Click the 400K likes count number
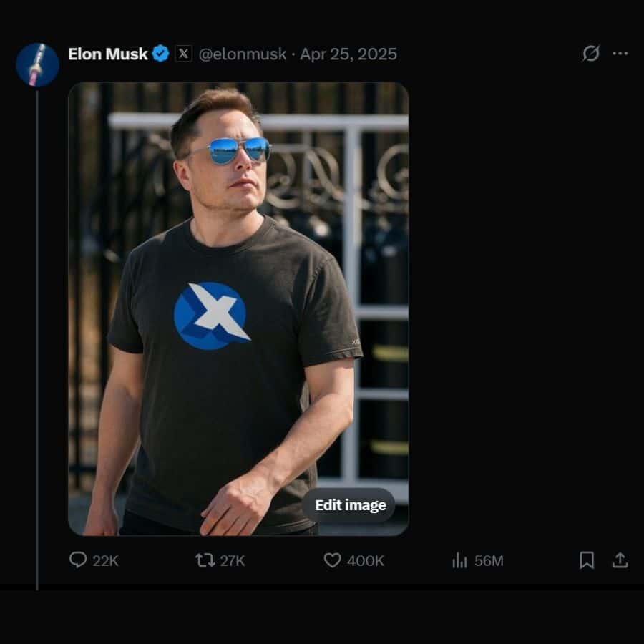The width and height of the screenshot is (644, 644). tap(365, 561)
